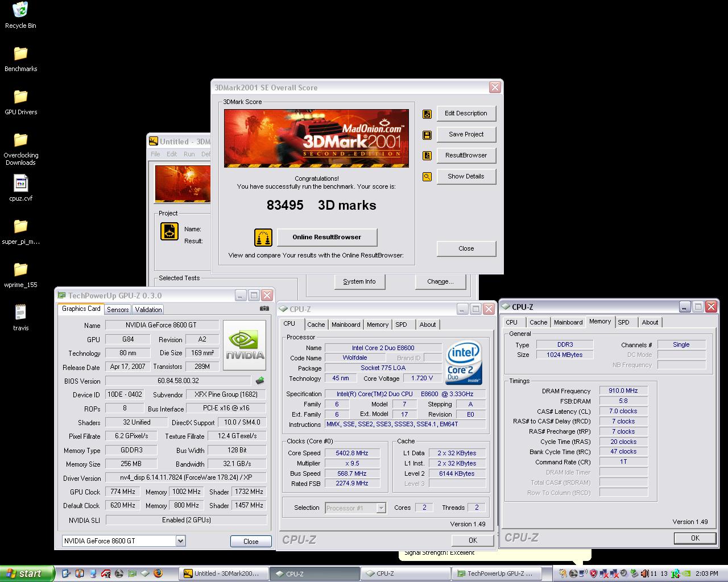Open Memory tab in middle CPU-Z window
728x582 pixels.
[378, 325]
